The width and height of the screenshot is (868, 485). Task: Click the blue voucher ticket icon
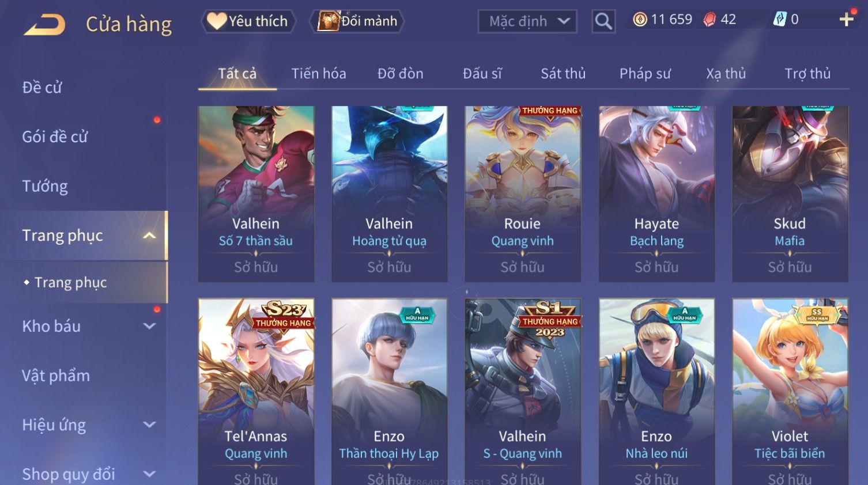tap(779, 20)
